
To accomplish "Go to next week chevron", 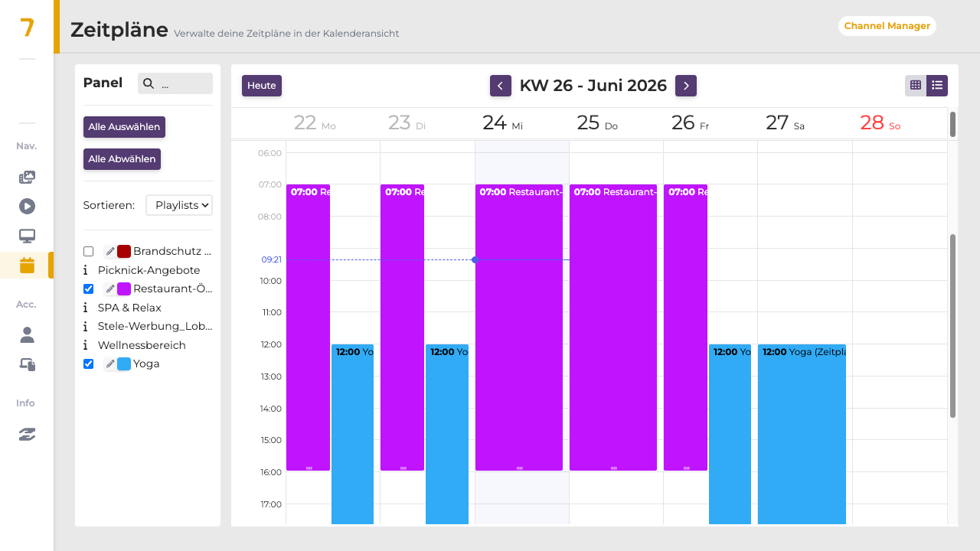I will tap(685, 86).
